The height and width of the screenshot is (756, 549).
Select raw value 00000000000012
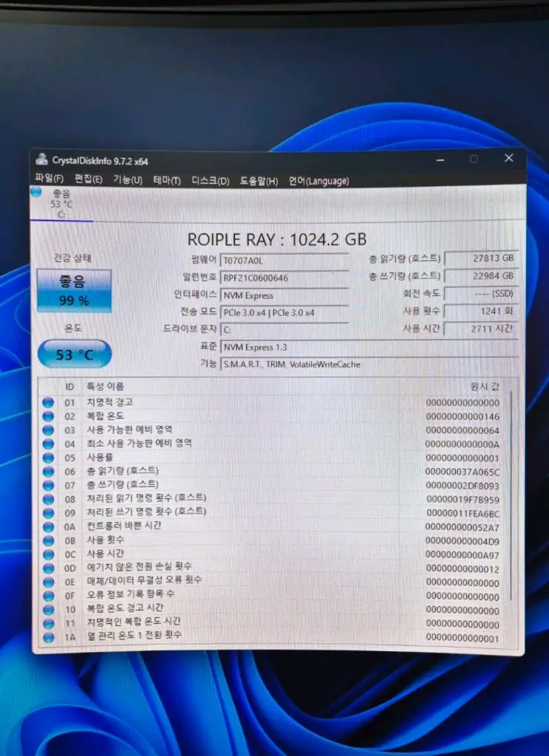(462, 569)
